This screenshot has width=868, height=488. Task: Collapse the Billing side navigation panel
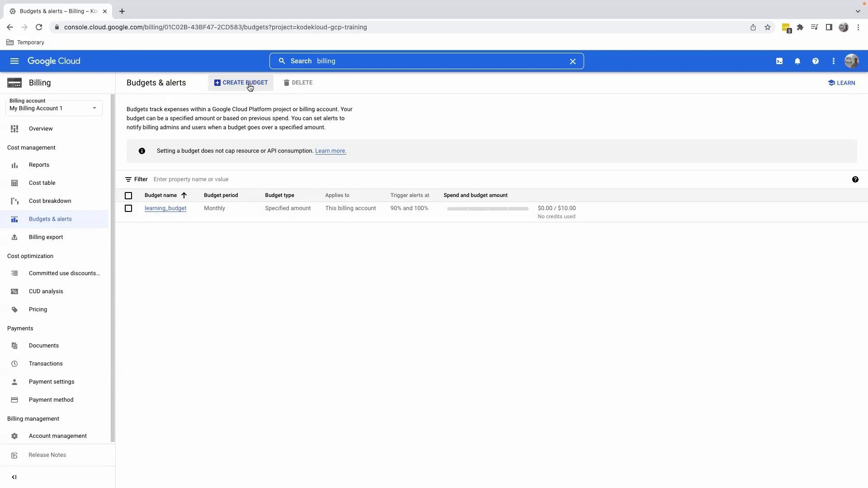(x=14, y=477)
